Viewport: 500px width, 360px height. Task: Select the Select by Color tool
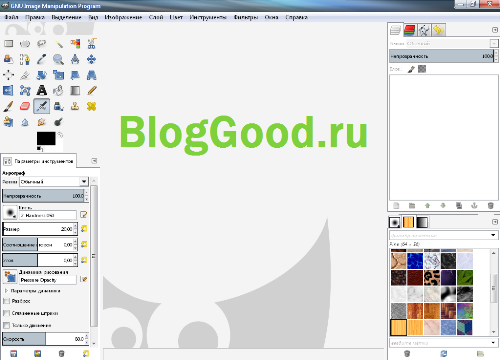[75, 44]
